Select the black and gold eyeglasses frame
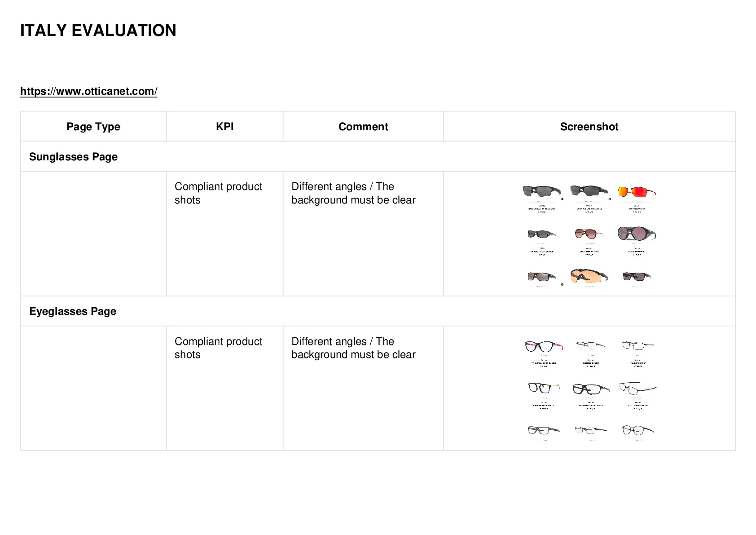 point(544,387)
